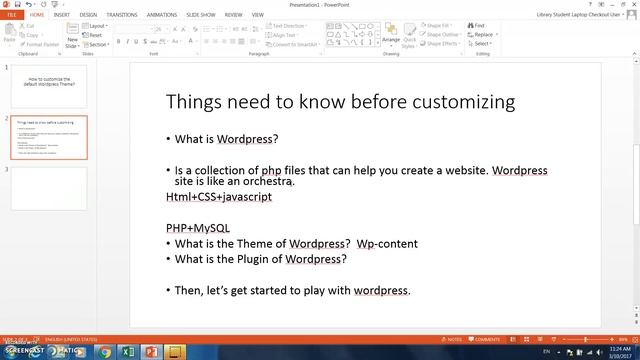
Task: Click the Font Color button
Action: point(191,41)
